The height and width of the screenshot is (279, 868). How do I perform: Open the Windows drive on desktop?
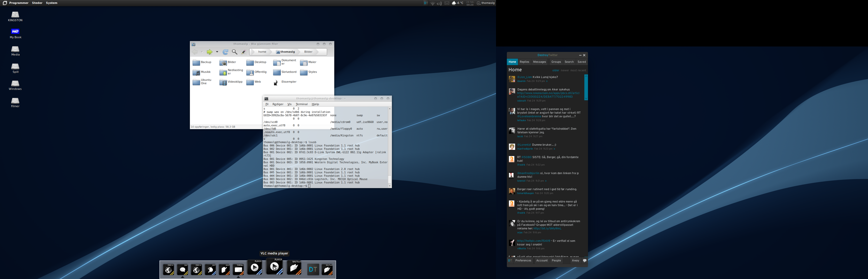(15, 85)
